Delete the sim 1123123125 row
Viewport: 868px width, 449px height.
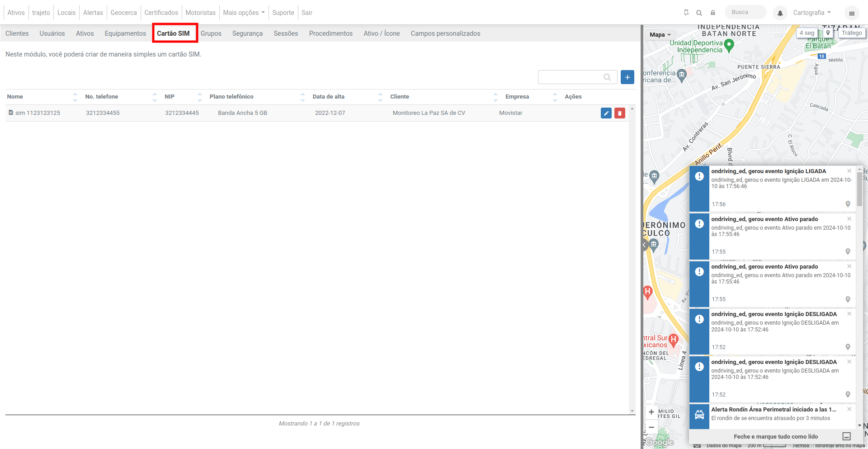[620, 113]
